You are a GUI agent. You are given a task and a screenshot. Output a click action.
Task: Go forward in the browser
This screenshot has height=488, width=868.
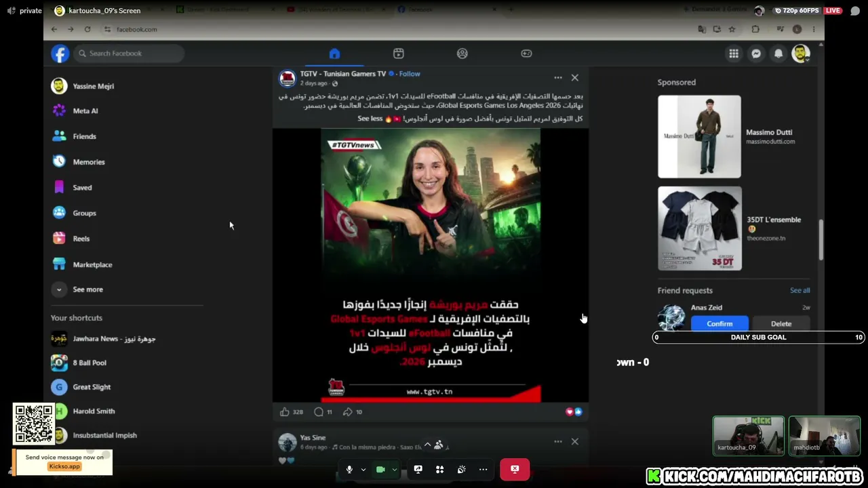(x=72, y=29)
